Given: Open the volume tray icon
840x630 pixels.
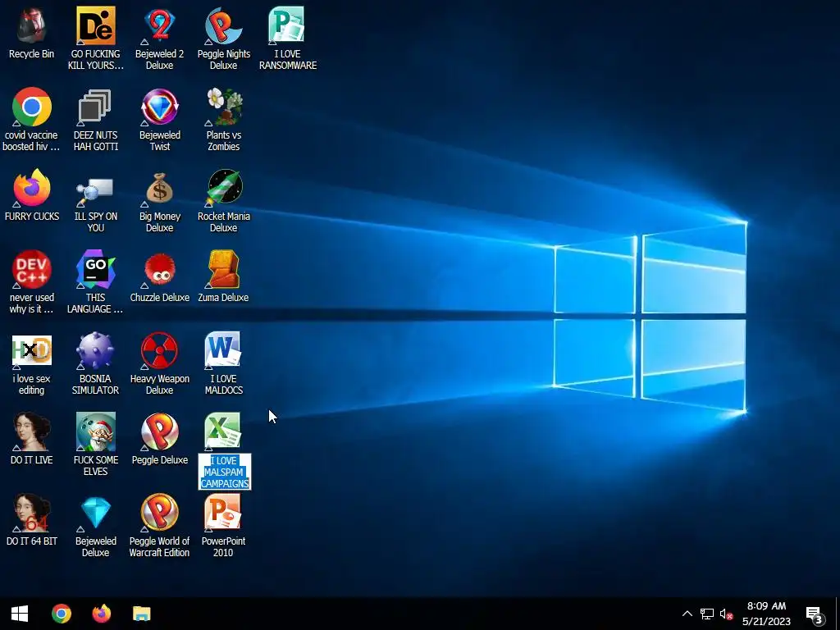Looking at the screenshot, I should (x=726, y=614).
